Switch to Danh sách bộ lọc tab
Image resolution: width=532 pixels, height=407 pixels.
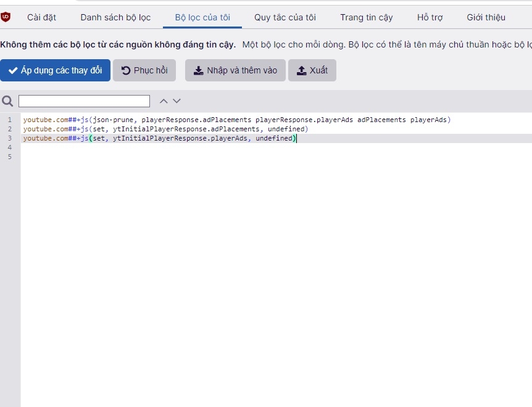[115, 17]
